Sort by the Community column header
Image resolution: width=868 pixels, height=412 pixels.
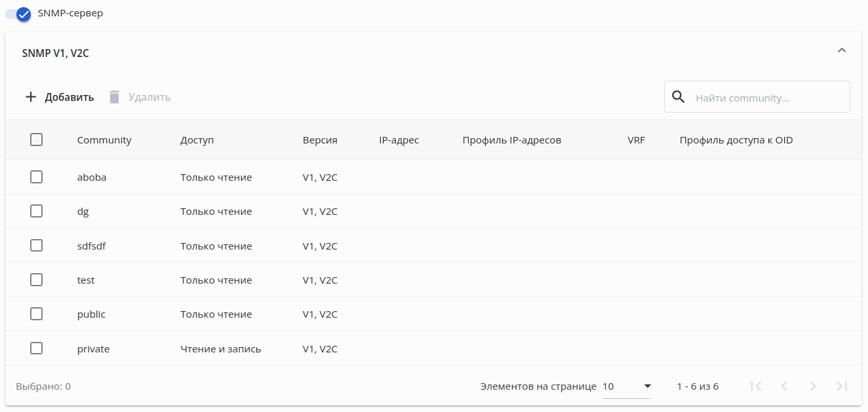click(104, 140)
